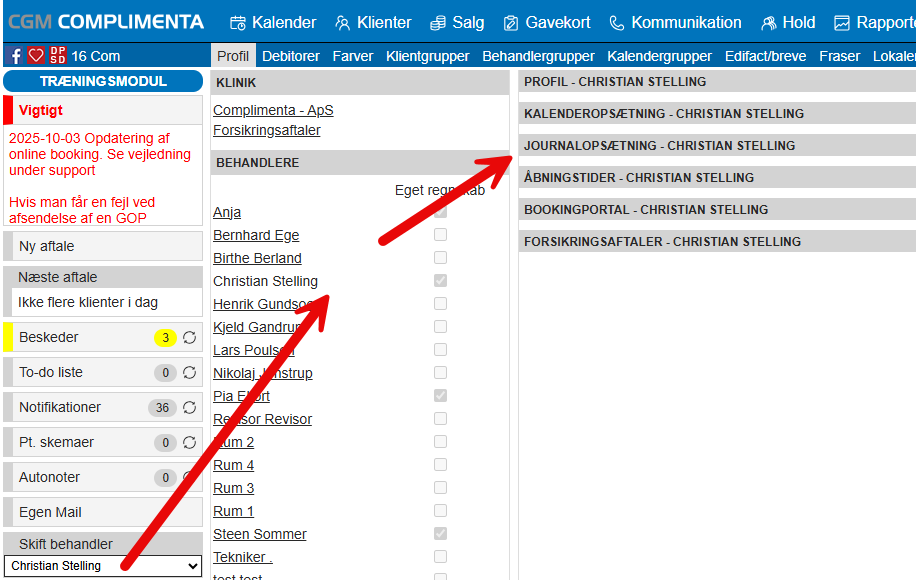Screen dimensions: 916x580
Task: Open the Skift behandler dropdown
Action: pyautogui.click(x=103, y=566)
